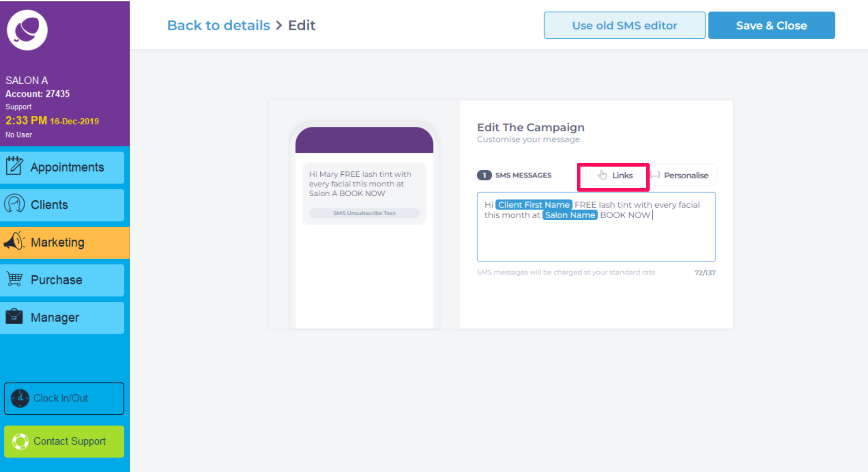The height and width of the screenshot is (472, 868).
Task: Click inside the SMS message text box
Action: (596, 227)
